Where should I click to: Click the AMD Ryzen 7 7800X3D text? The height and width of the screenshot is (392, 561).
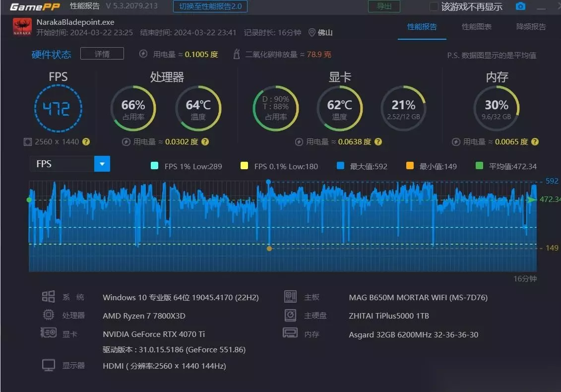144,316
